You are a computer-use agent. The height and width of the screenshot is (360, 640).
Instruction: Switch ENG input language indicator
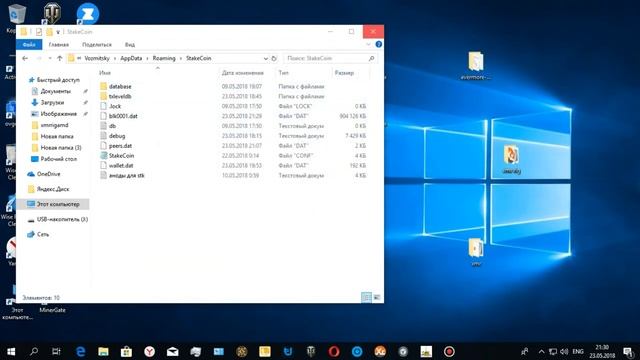click(x=578, y=351)
